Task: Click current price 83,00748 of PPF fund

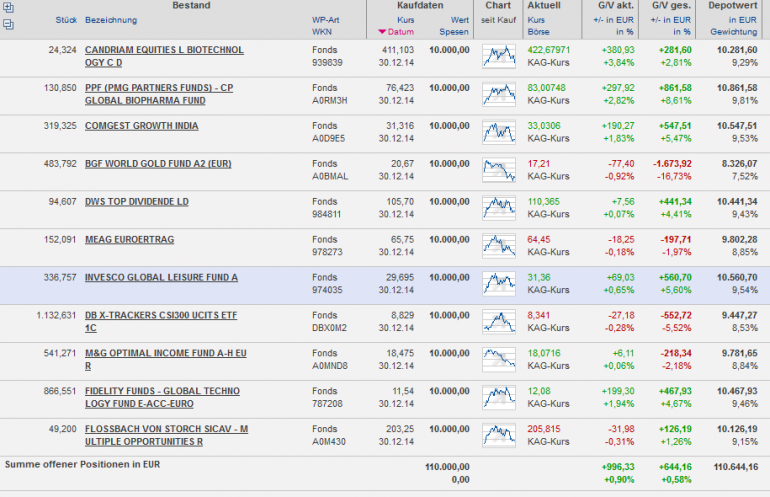Action: coord(547,88)
